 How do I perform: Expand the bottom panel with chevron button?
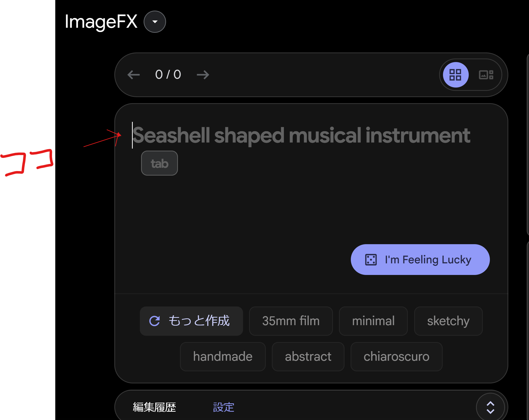tap(490, 407)
